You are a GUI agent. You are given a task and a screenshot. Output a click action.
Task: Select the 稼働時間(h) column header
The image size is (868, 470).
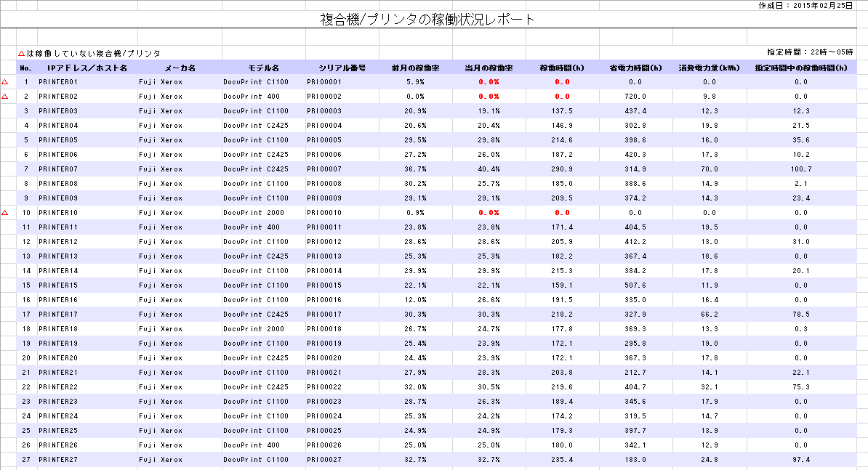(562, 68)
